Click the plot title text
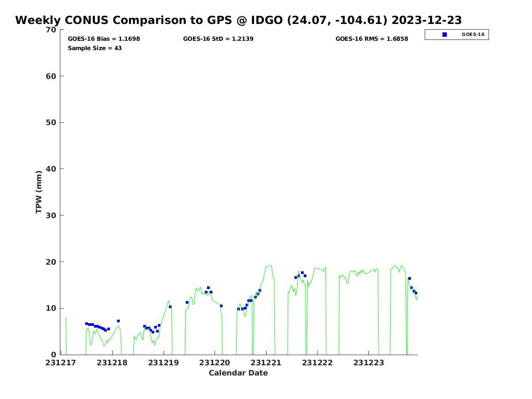Image resolution: width=532 pixels, height=399 pixels. (x=238, y=20)
